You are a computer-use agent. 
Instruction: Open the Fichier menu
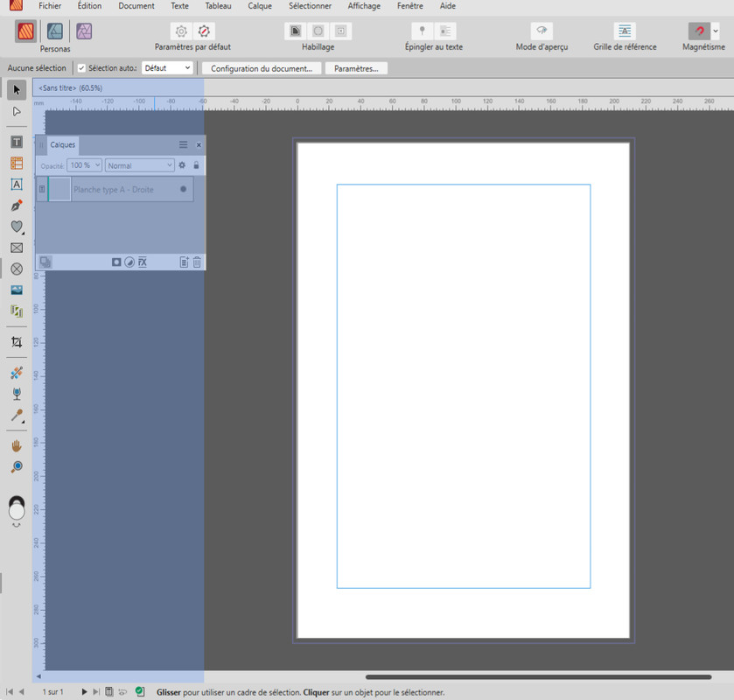[x=50, y=6]
